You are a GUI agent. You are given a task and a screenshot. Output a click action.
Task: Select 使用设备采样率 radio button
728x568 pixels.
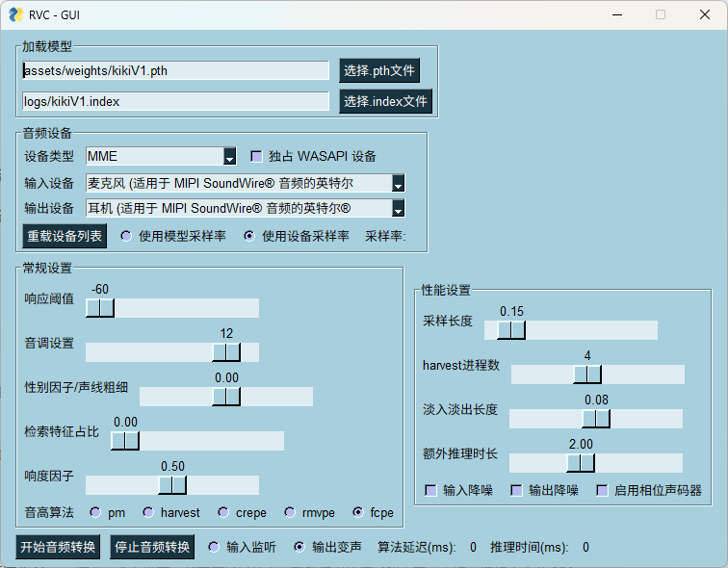point(249,236)
